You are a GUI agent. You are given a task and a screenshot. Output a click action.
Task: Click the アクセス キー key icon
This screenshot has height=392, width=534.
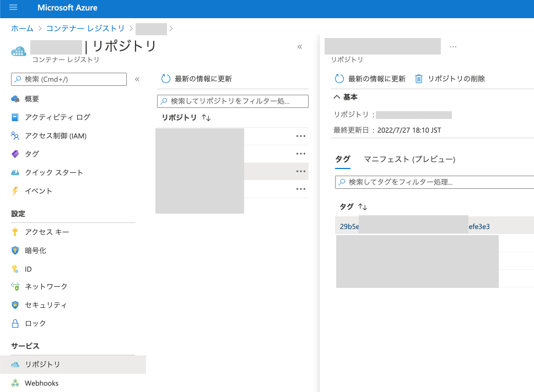(15, 232)
